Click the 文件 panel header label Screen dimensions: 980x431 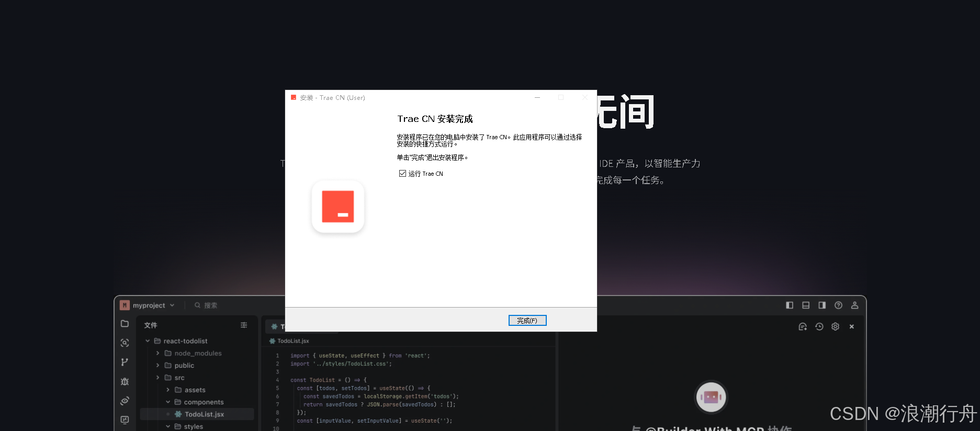151,325
